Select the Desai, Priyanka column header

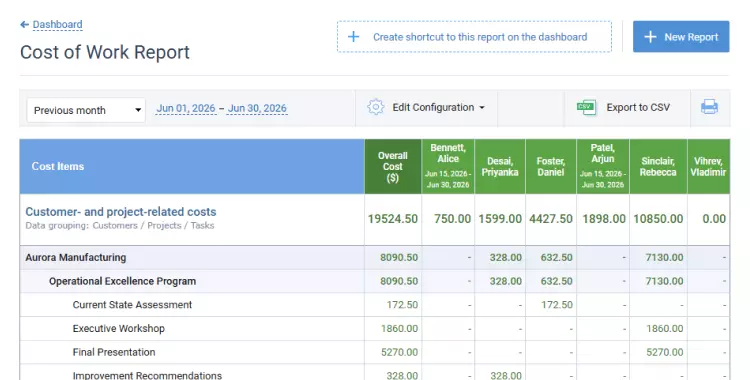500,167
